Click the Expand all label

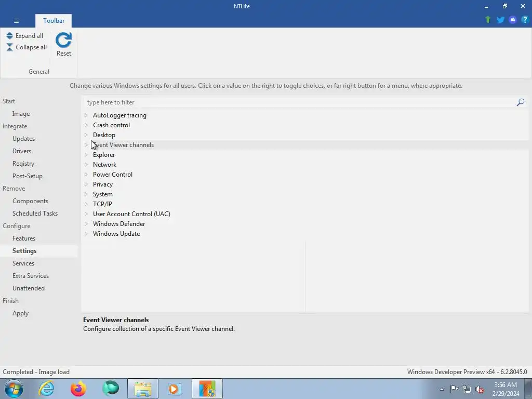(29, 36)
